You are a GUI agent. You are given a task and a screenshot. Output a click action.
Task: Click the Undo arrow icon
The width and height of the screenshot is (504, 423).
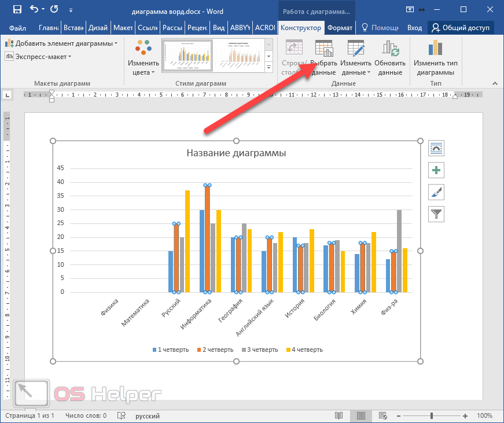34,9
